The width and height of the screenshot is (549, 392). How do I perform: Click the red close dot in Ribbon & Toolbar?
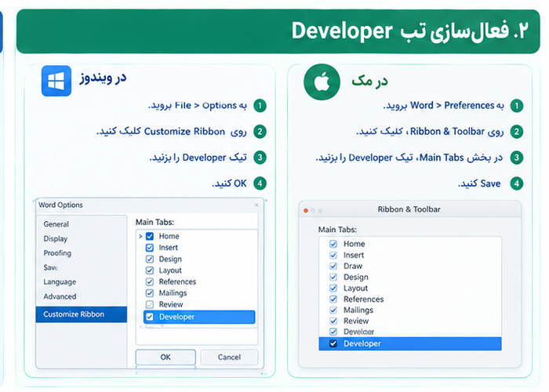[x=306, y=210]
